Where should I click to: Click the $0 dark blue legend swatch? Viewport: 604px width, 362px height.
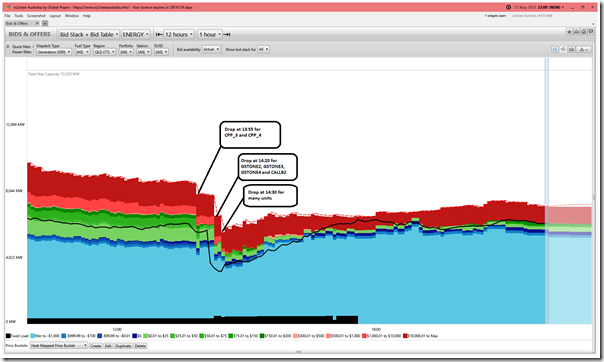tap(135, 336)
